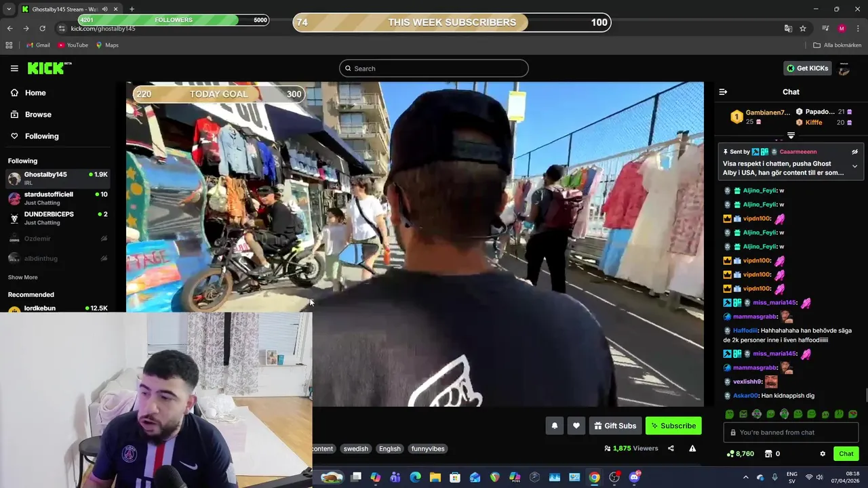Image resolution: width=868 pixels, height=488 pixels.
Task: Collapse the chat panel with the arrow icon
Action: 723,91
